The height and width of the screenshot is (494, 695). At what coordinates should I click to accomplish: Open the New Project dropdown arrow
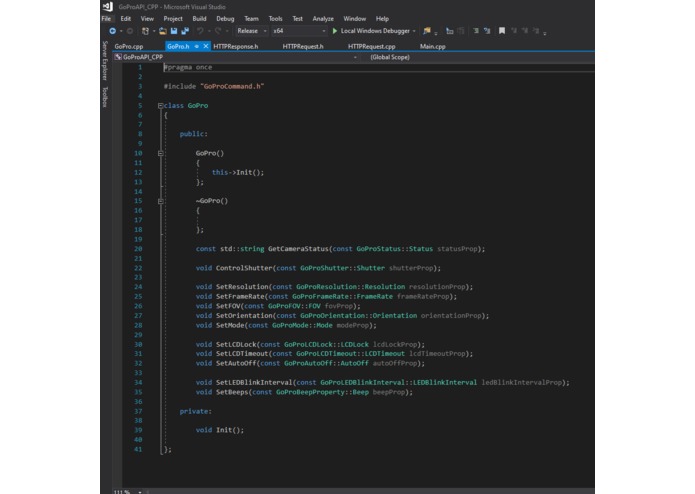click(154, 31)
